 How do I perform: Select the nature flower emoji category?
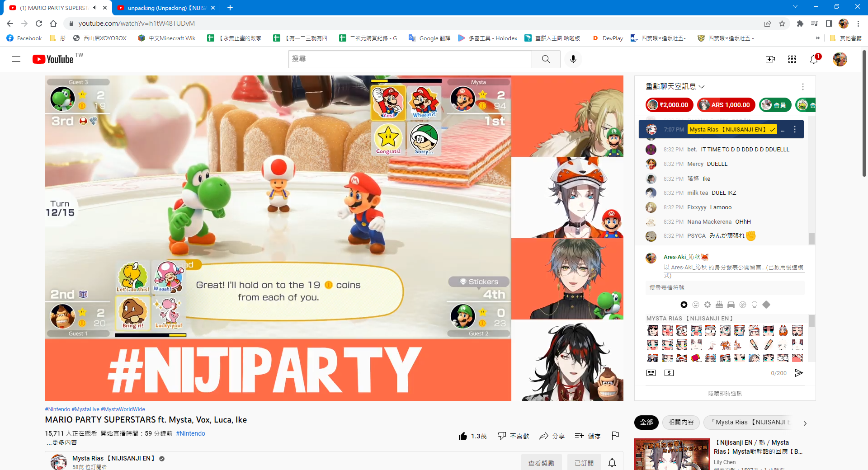point(708,305)
